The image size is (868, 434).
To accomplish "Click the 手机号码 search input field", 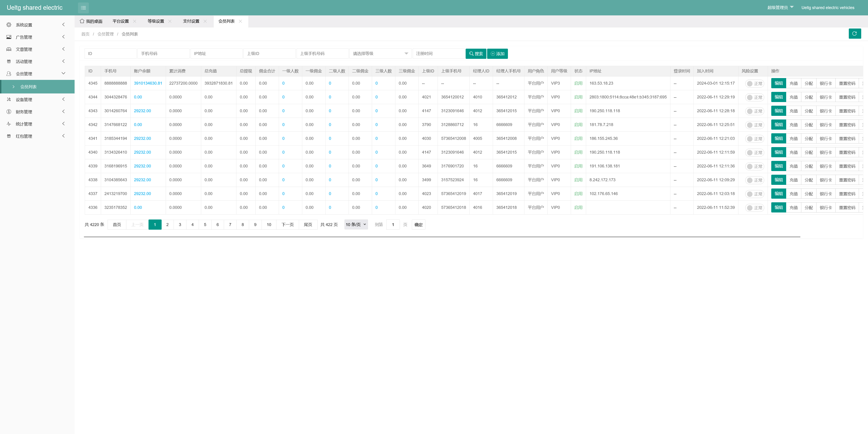I will click(163, 54).
